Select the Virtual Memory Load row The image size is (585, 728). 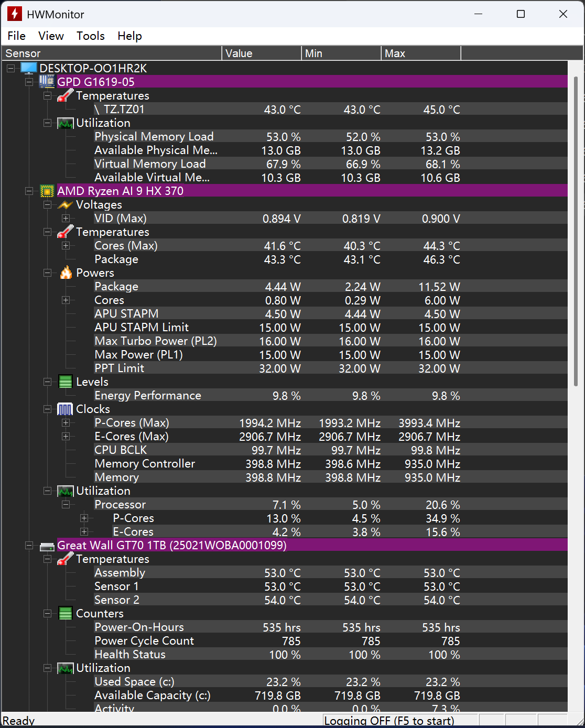tap(330, 164)
